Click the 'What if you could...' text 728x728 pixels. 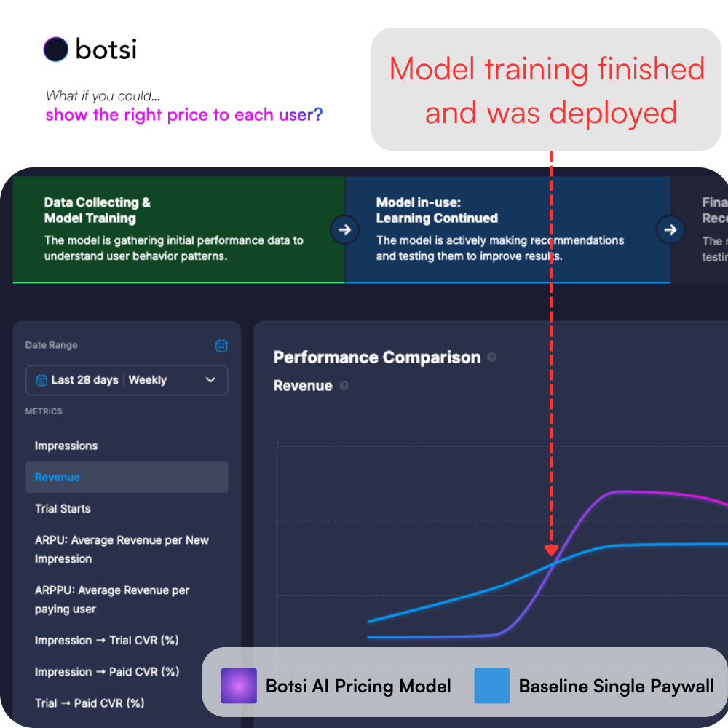(103, 95)
